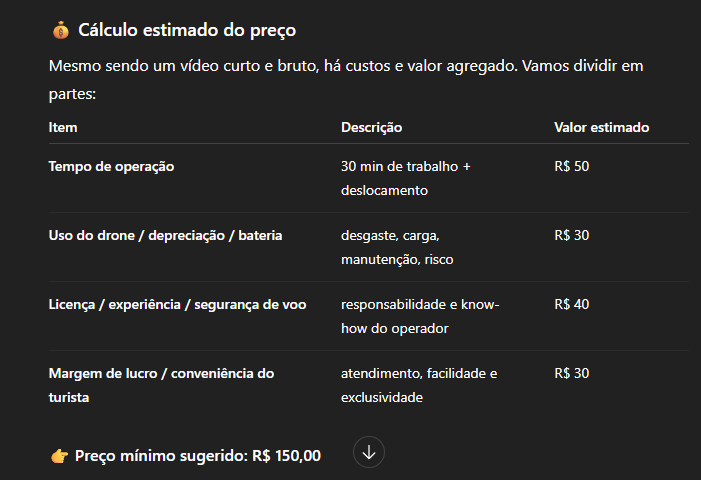701x480 pixels.
Task: Click the "Item" column header
Action: click(x=63, y=128)
